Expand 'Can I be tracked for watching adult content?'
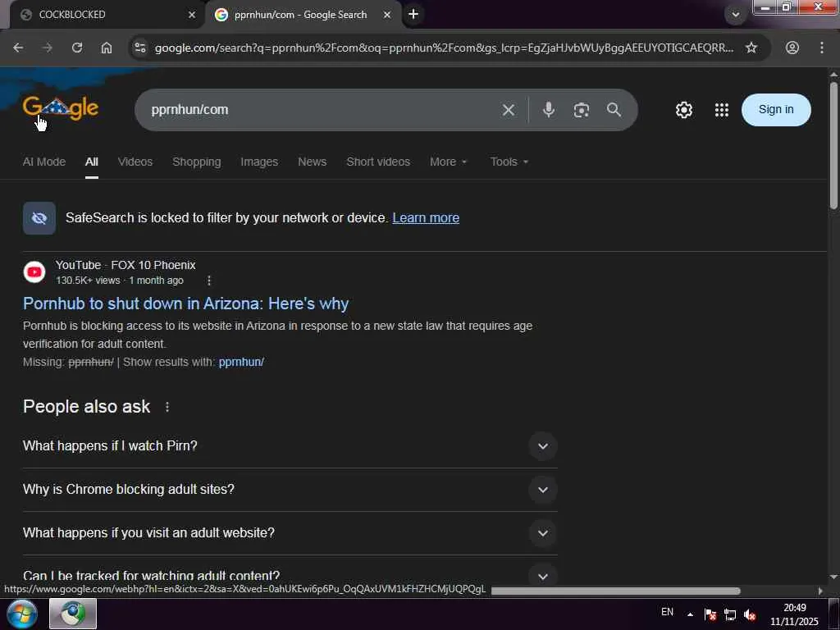The height and width of the screenshot is (630, 840). pos(290,576)
